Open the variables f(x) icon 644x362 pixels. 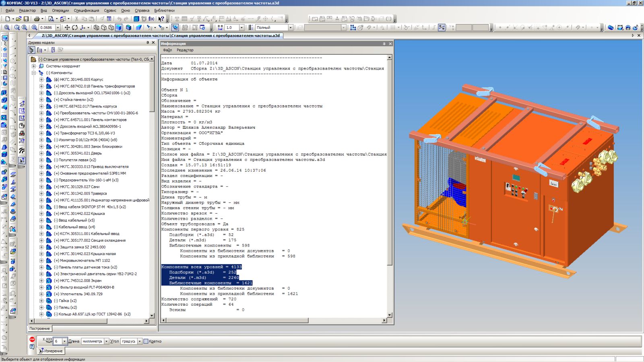click(151, 19)
